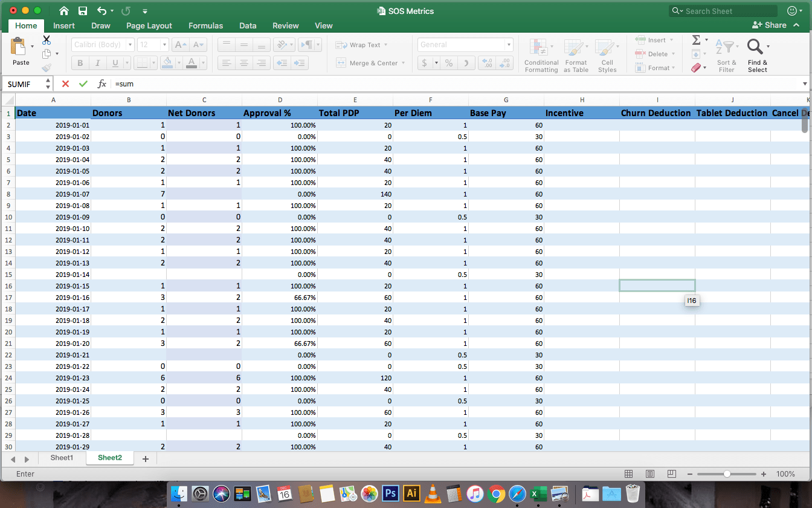Open Photoshop from the Dock

pos(390,494)
